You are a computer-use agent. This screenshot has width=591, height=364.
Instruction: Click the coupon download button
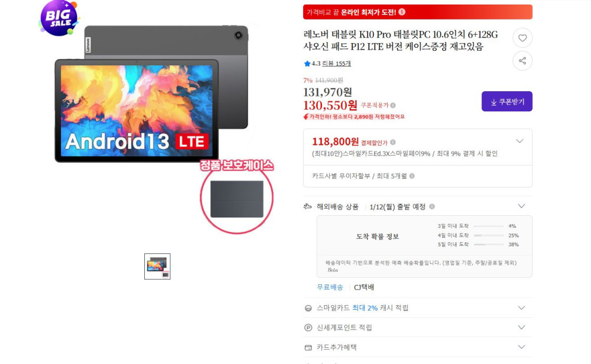pyautogui.click(x=507, y=102)
